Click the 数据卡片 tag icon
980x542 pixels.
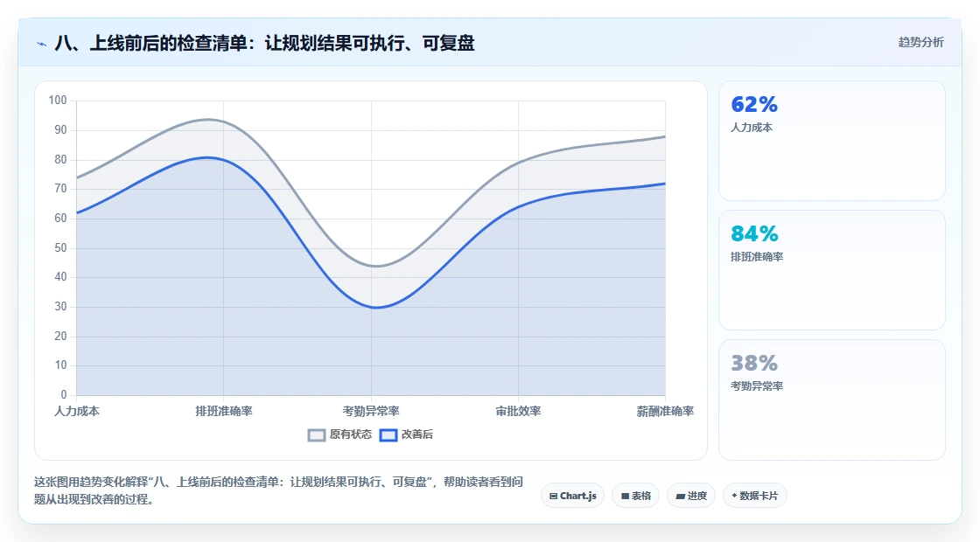point(734,495)
